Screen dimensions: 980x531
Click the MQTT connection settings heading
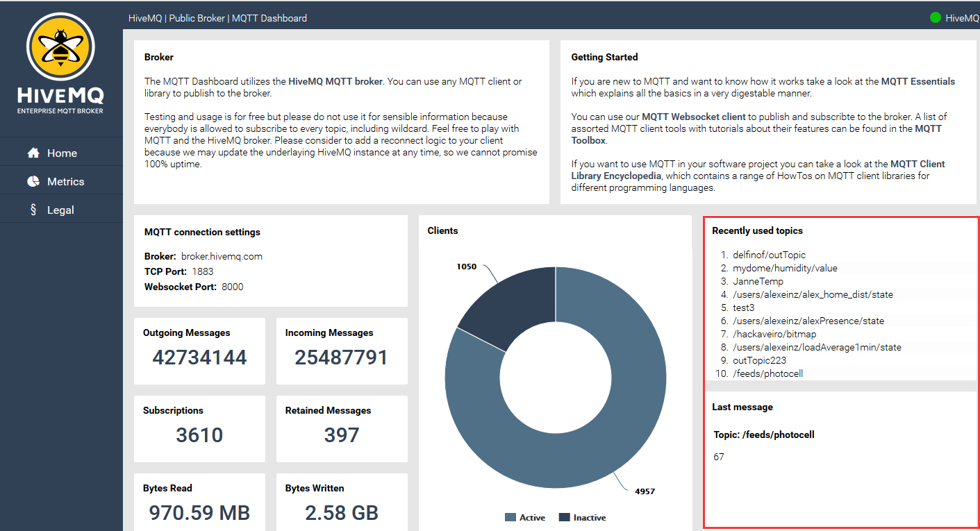(202, 232)
